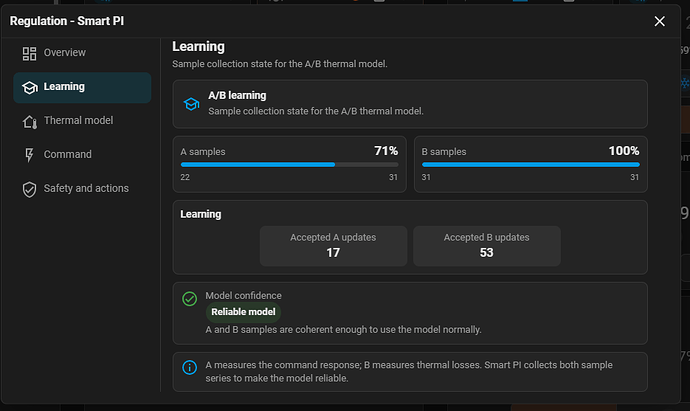Click the Overview grid icon

click(x=29, y=53)
